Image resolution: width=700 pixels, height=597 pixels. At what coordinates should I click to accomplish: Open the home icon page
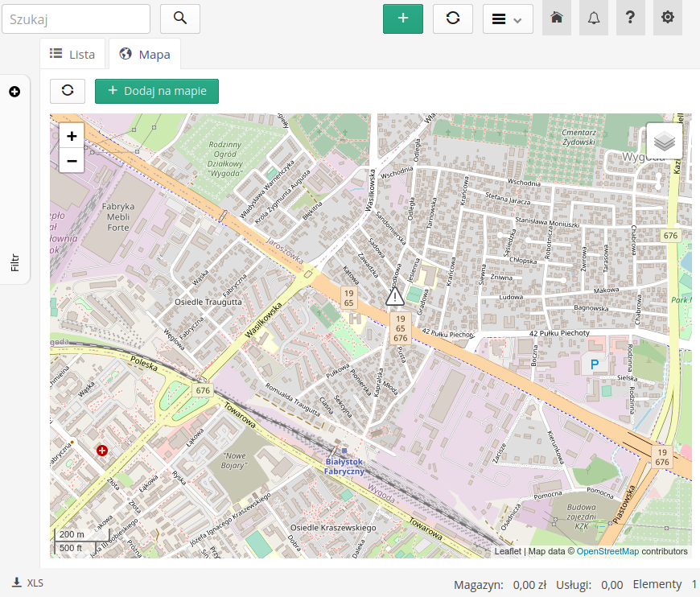tap(556, 19)
